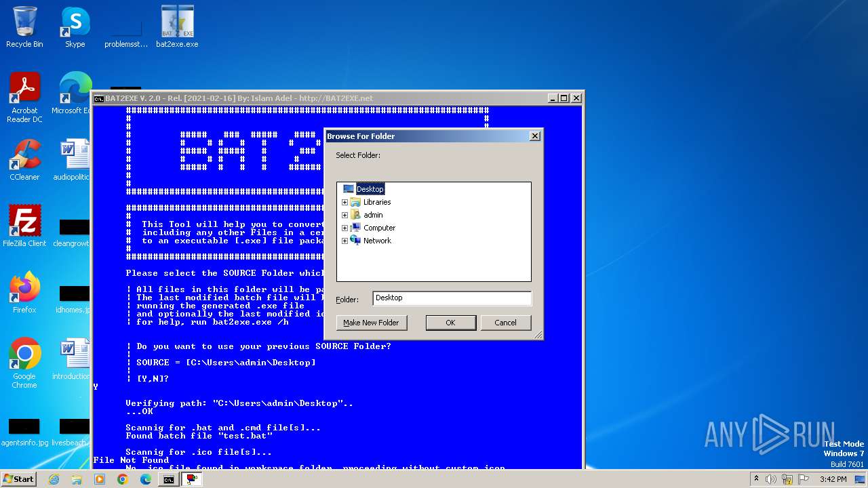Select Computer in the folder tree
This screenshot has height=488, width=868.
pos(379,228)
